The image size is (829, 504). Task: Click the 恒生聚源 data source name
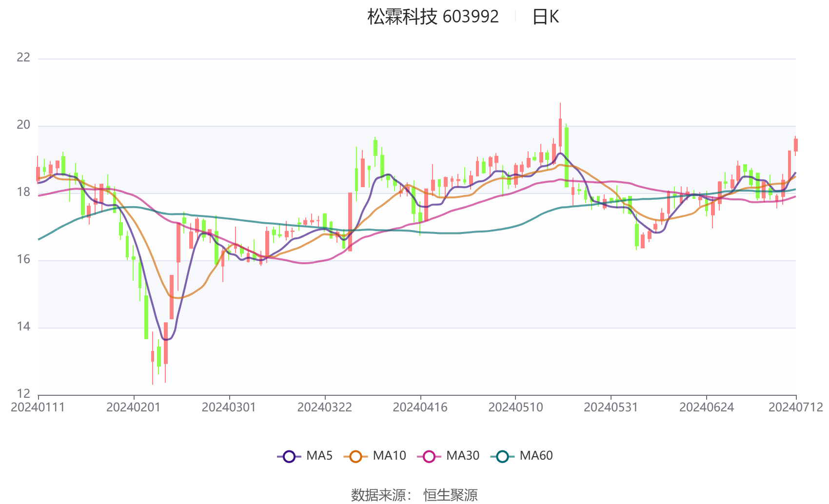coord(451,495)
